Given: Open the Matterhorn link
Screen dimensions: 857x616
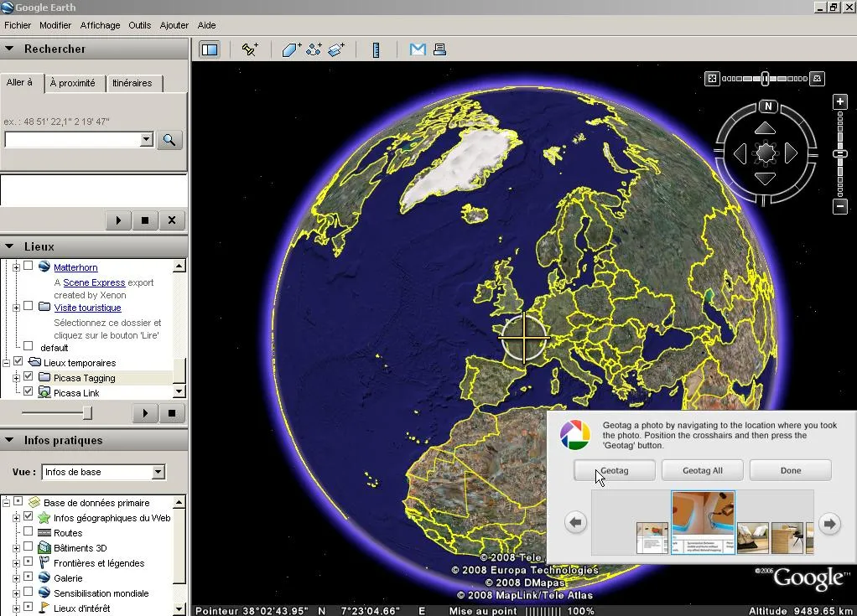Looking at the screenshot, I should 75,267.
